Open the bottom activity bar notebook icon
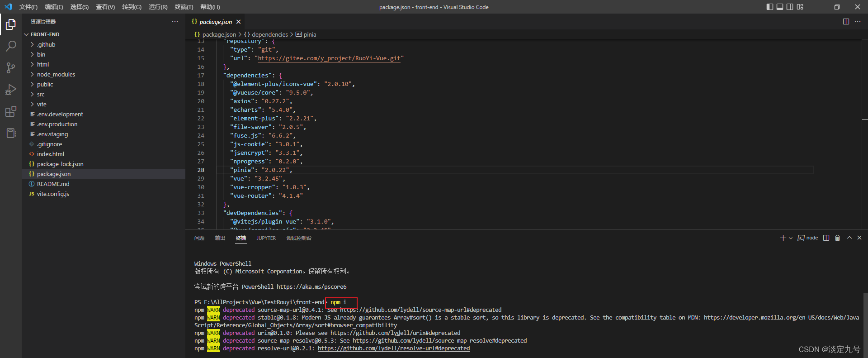The width and height of the screenshot is (868, 358). (x=11, y=133)
